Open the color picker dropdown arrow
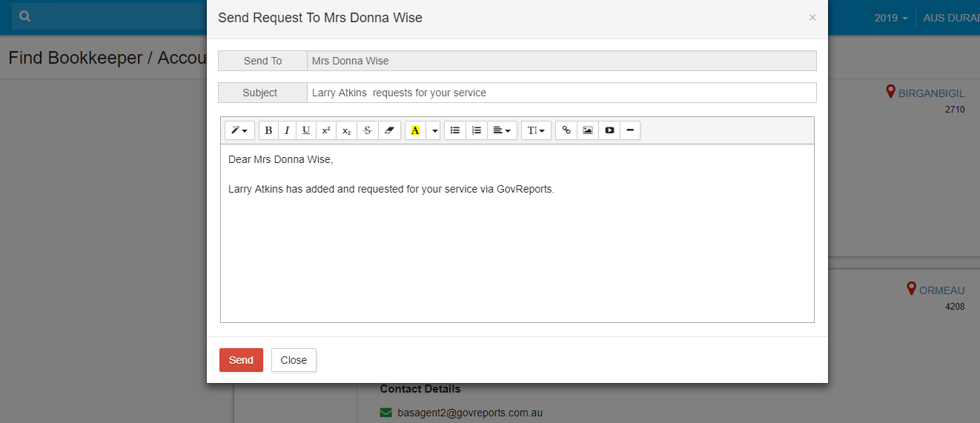 coord(433,130)
